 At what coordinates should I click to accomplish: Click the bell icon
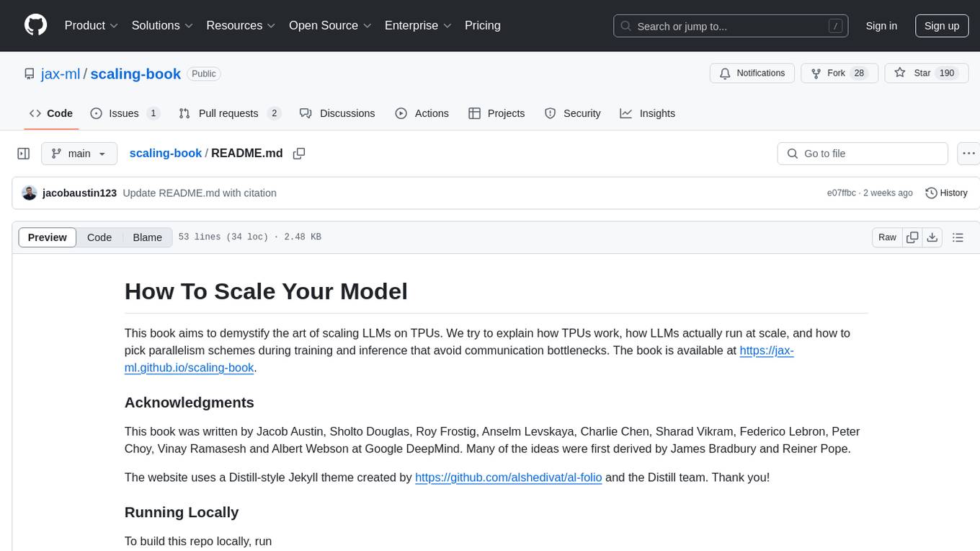pos(725,74)
